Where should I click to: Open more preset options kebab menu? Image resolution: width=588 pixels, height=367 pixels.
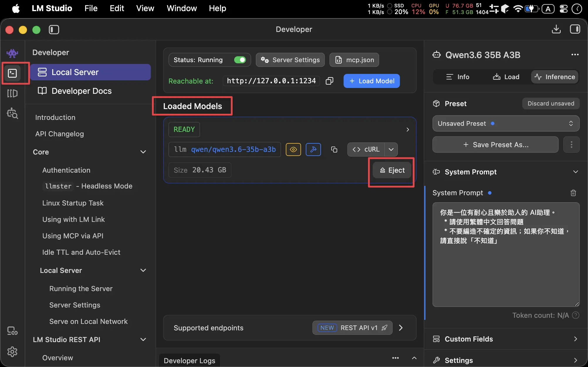[x=572, y=145]
